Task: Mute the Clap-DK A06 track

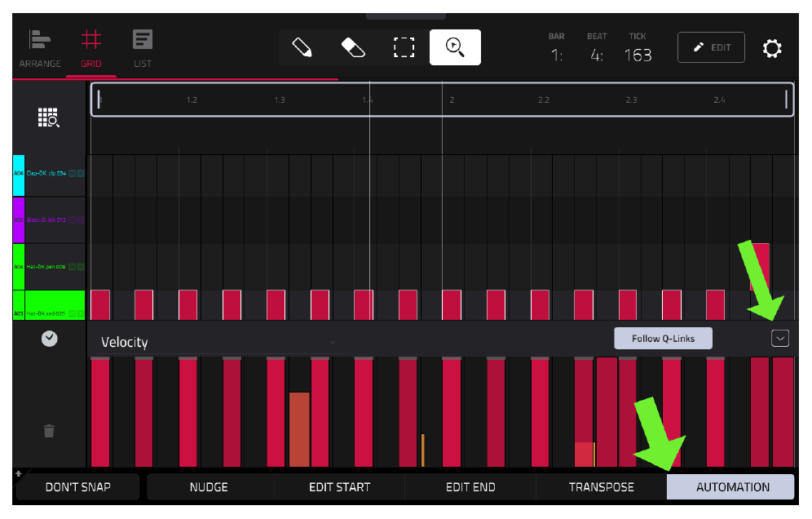Action: point(73,173)
